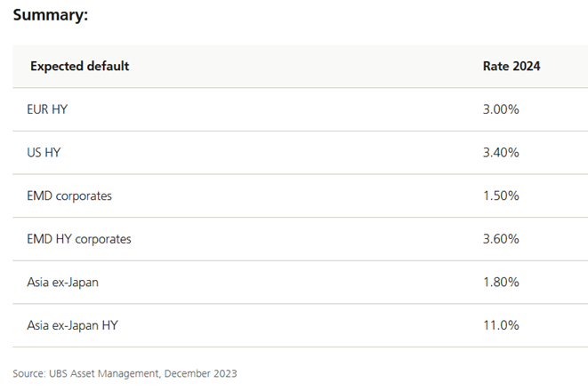588x391 pixels.
Task: Click blank space between US HY and 3.40%
Action: (267, 153)
